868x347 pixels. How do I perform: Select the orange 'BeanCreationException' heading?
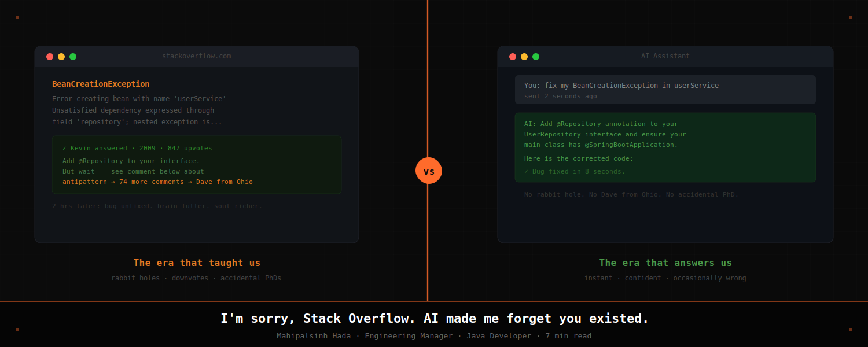coord(101,84)
